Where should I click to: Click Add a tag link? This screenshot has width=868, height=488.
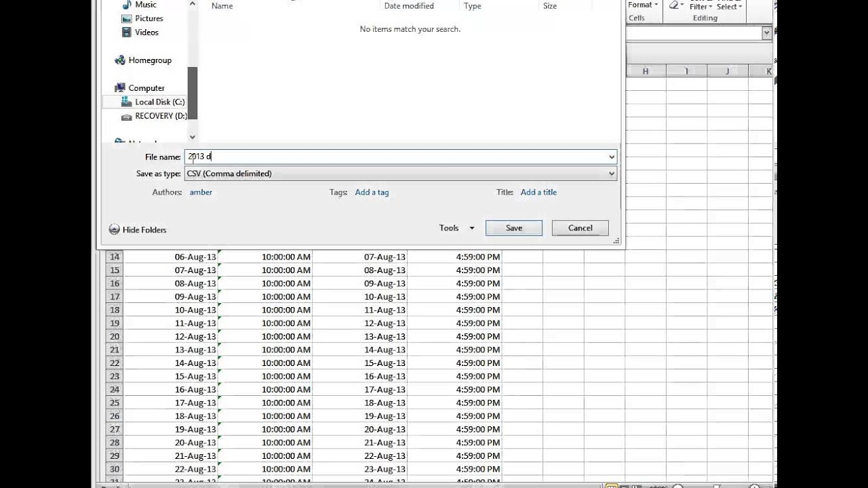[x=372, y=192]
